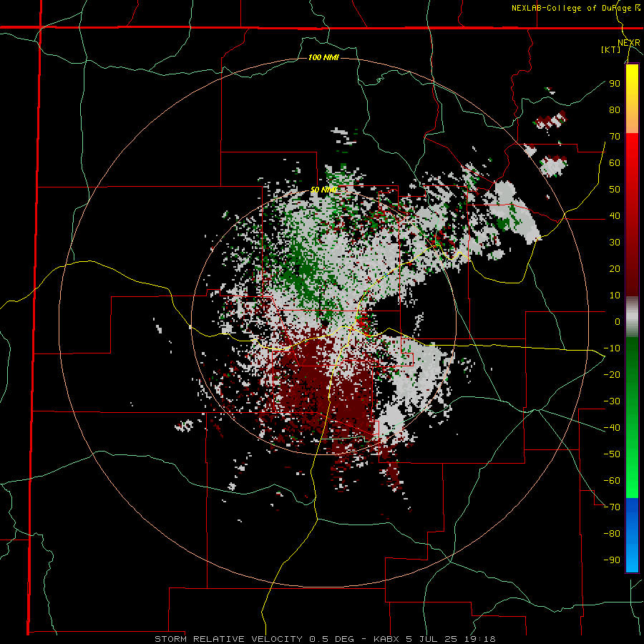
Task: Pick the gray zero-velocity segment of the color bar
Action: 632,317
